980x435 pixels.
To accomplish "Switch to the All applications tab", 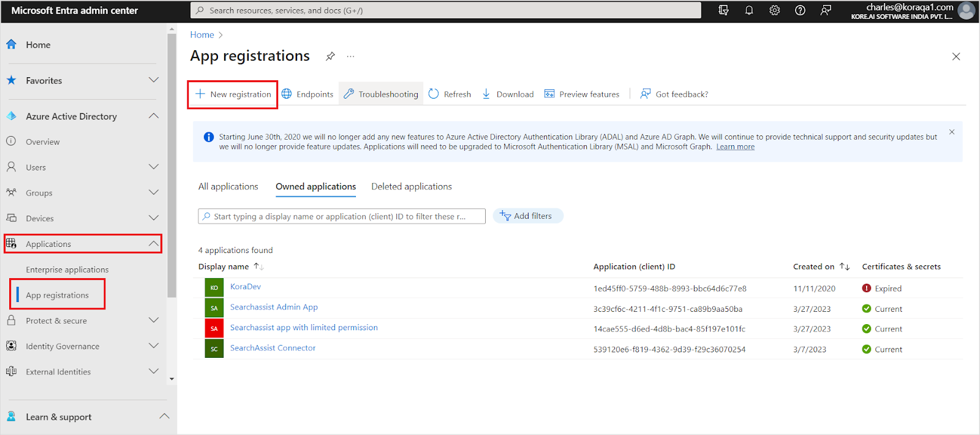I will click(228, 187).
